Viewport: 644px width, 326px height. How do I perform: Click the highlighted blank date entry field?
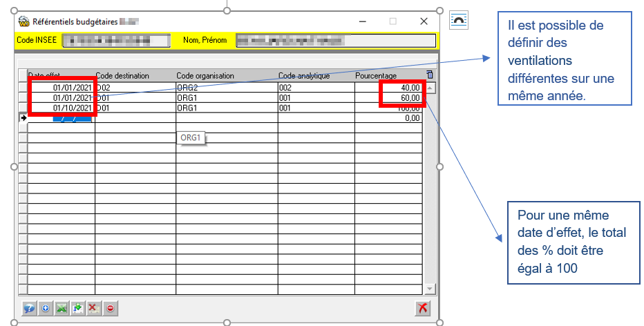pyautogui.click(x=72, y=118)
